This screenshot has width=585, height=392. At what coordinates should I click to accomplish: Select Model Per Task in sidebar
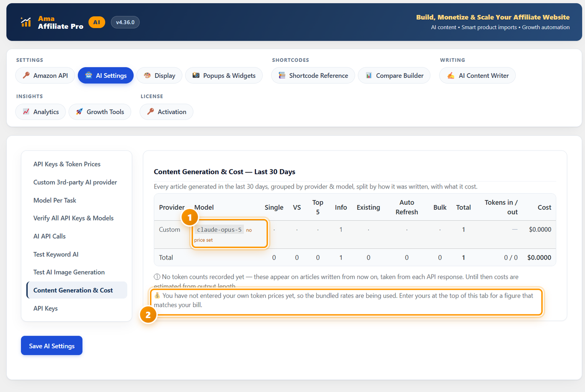76,200
